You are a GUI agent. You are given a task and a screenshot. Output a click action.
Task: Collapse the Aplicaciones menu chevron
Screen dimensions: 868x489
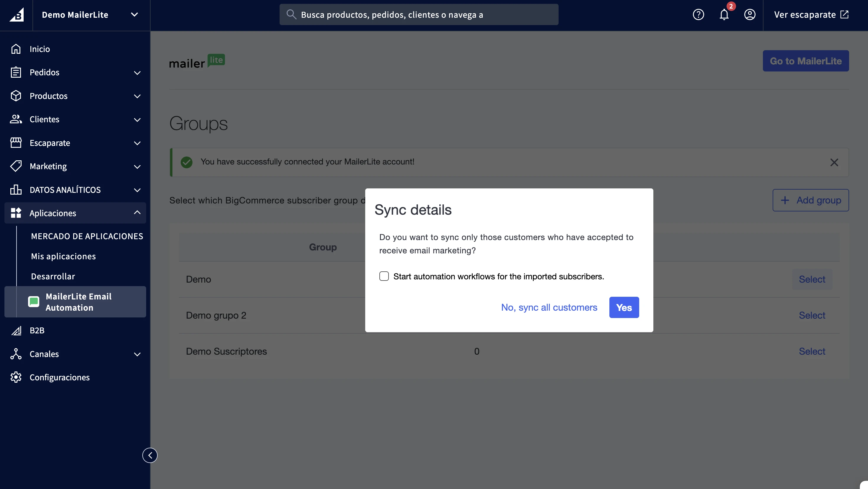(x=137, y=212)
